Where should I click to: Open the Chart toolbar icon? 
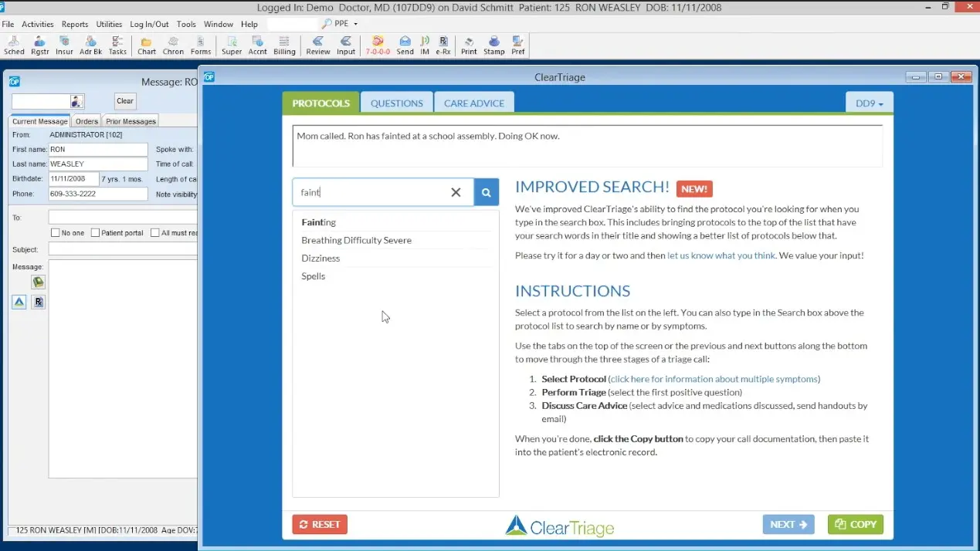(145, 44)
